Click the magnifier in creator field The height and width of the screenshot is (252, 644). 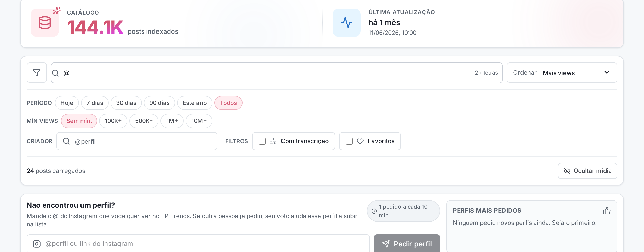66,141
